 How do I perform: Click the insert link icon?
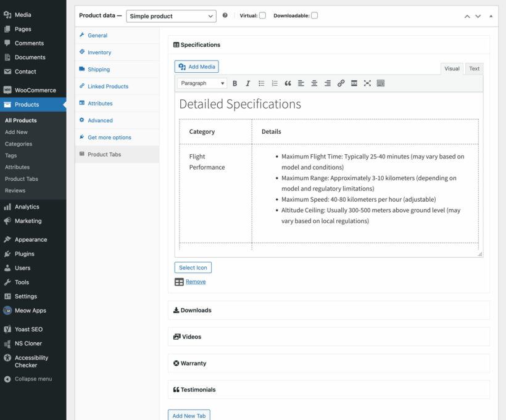(341, 83)
